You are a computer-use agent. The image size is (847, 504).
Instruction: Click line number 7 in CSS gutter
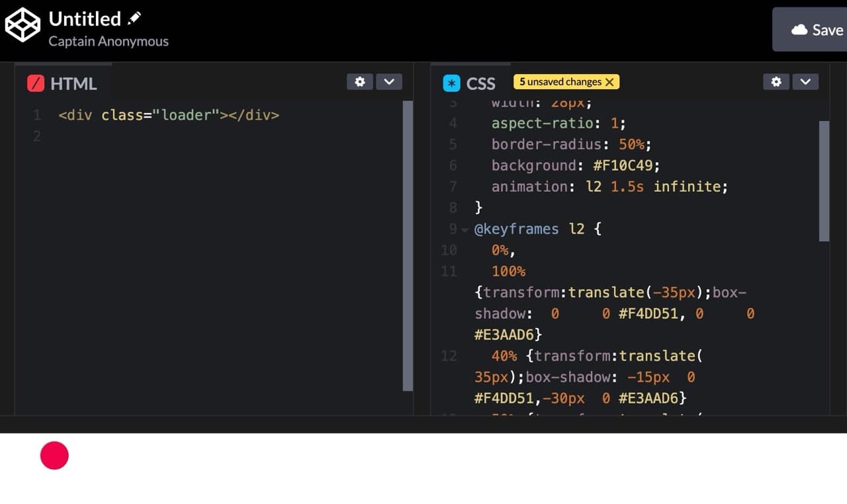pos(453,187)
